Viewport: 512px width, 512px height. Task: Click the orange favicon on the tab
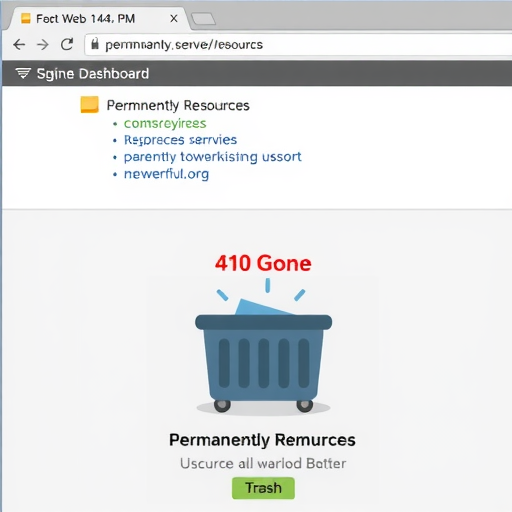pyautogui.click(x=26, y=18)
